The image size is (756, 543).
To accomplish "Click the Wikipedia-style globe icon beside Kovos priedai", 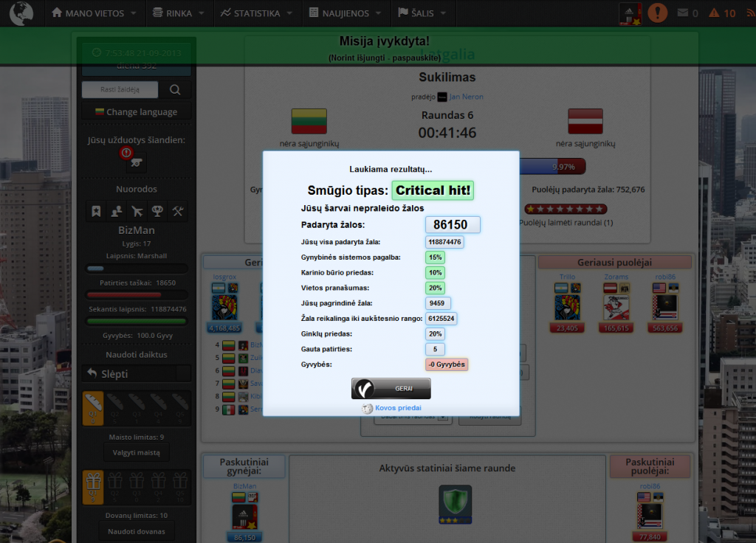I will coord(368,409).
